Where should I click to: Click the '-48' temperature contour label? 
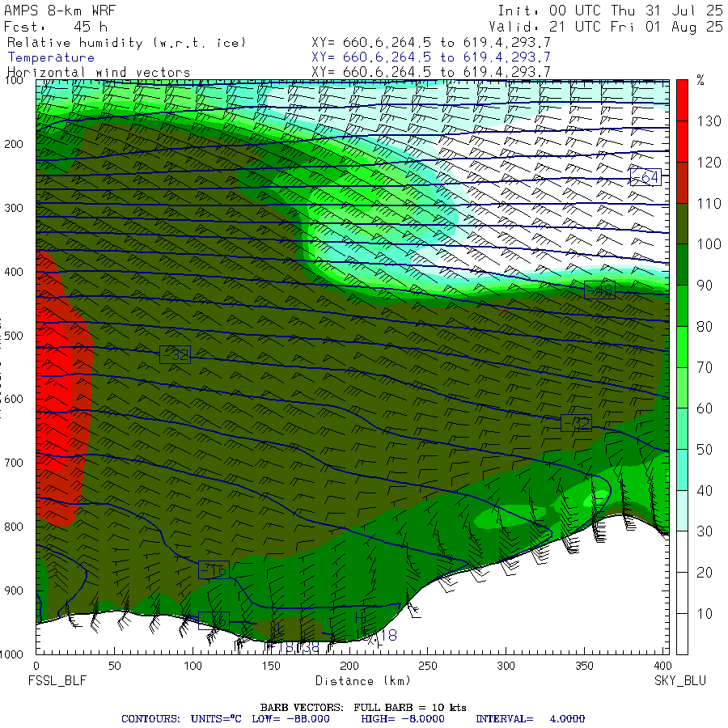coord(599,290)
